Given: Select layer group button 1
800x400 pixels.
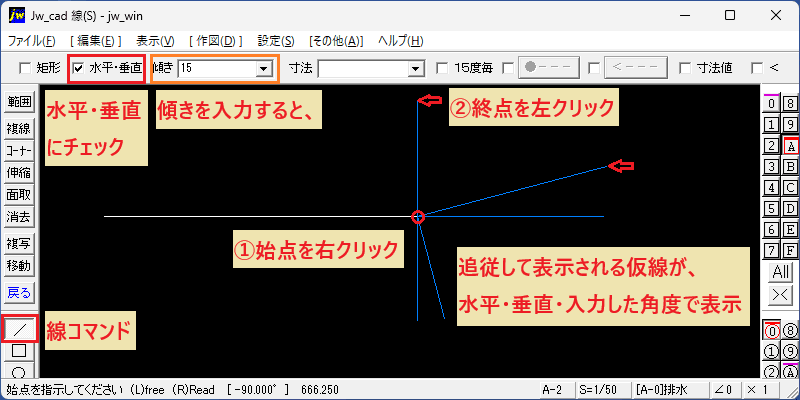Looking at the screenshot, I should click(x=771, y=124).
